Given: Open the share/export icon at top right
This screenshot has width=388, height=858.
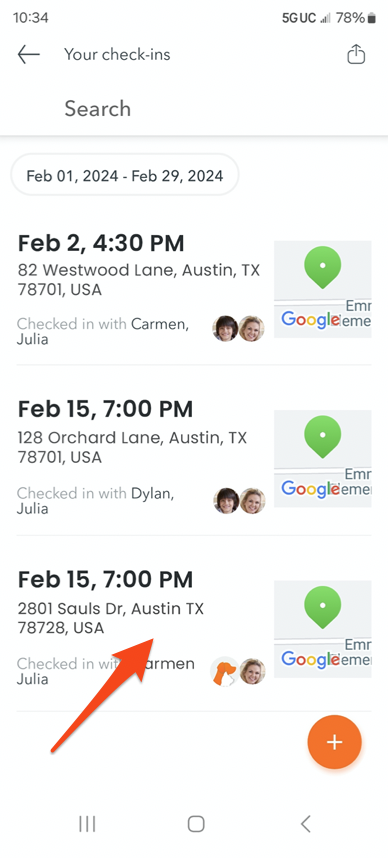Looking at the screenshot, I should coord(356,55).
